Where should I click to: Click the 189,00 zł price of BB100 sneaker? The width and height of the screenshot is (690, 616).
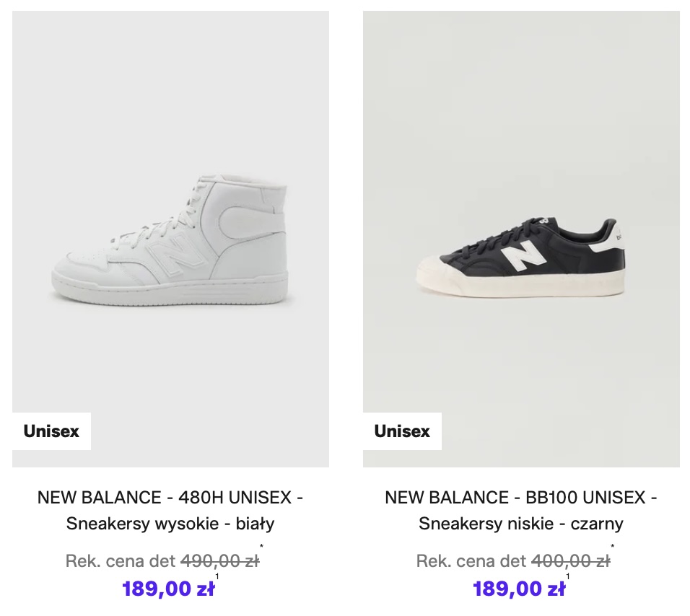click(519, 589)
